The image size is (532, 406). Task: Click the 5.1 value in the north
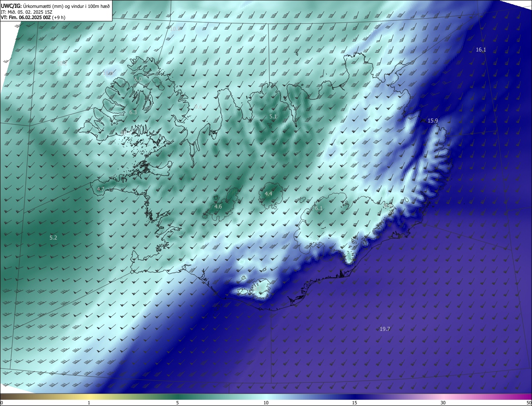point(273,117)
